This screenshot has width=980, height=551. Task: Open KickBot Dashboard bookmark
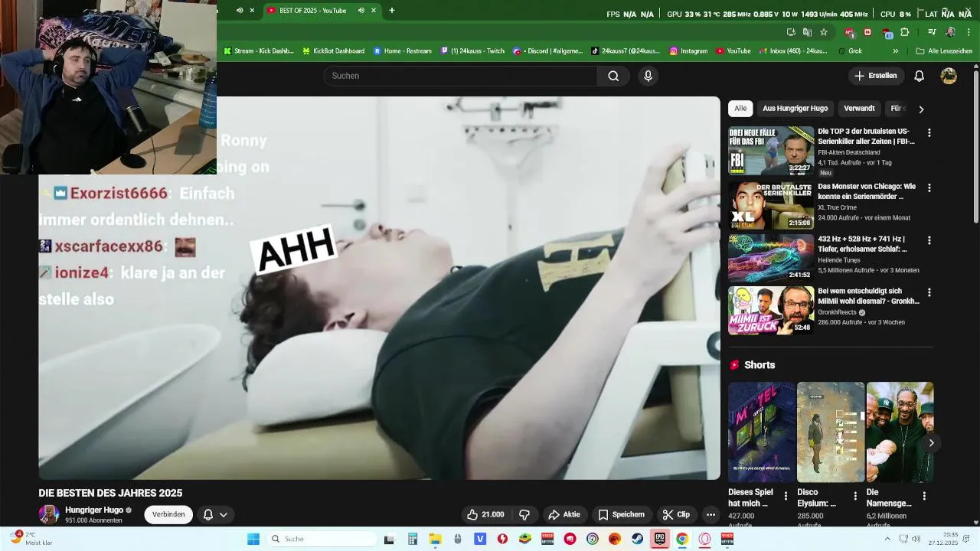pyautogui.click(x=333, y=51)
